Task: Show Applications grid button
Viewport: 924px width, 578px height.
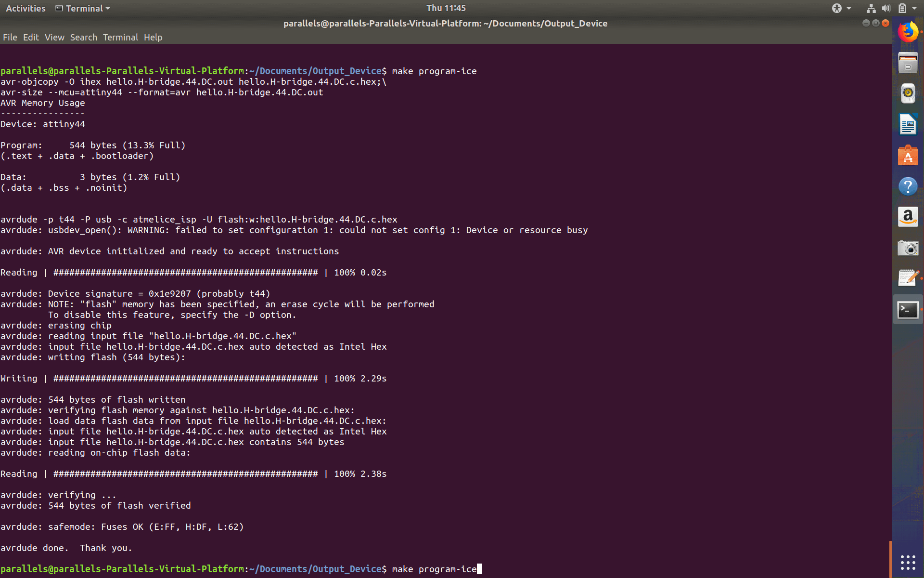Action: 908,562
